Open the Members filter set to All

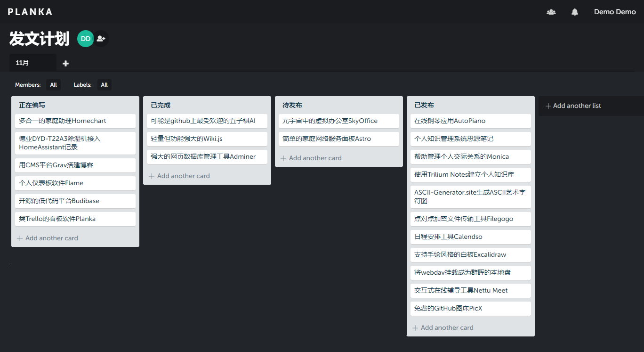click(53, 85)
